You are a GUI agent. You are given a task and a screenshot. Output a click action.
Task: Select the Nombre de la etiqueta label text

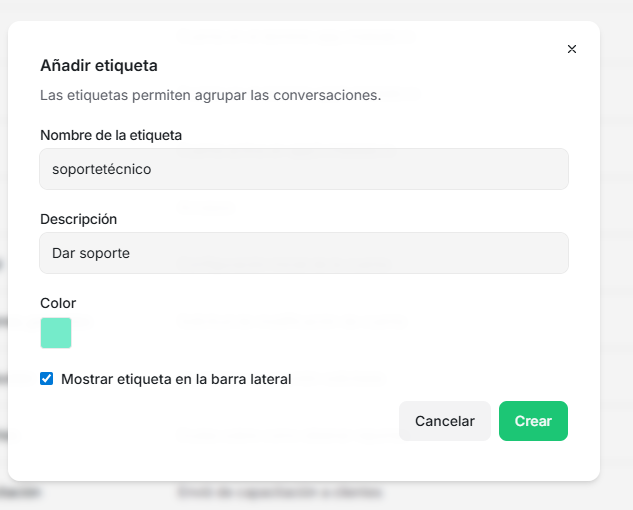[x=111, y=135]
